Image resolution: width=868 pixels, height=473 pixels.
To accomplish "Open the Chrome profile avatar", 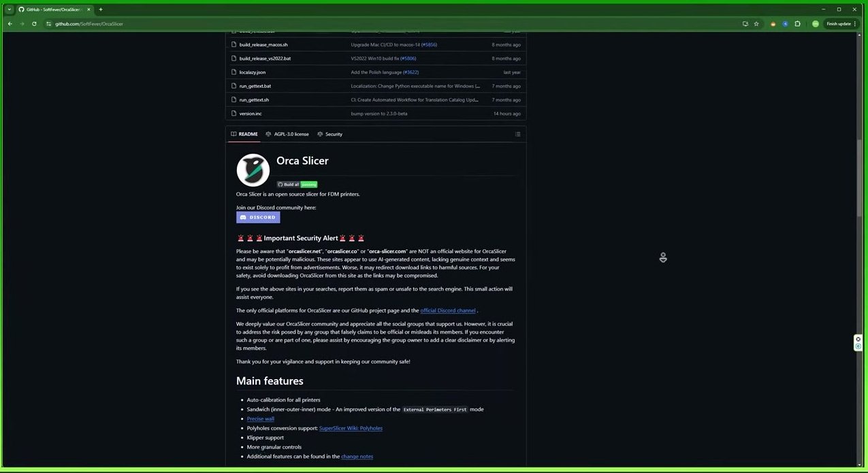I will [815, 24].
